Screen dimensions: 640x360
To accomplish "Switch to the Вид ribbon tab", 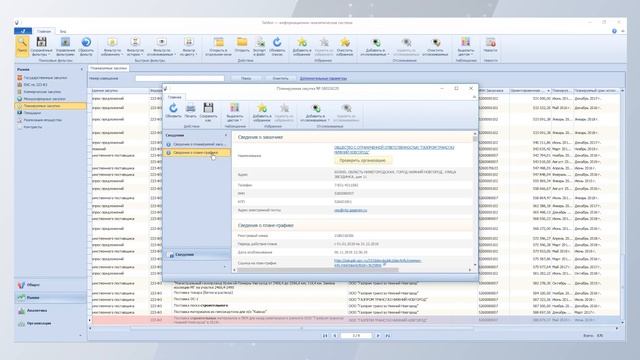I will click(x=63, y=31).
